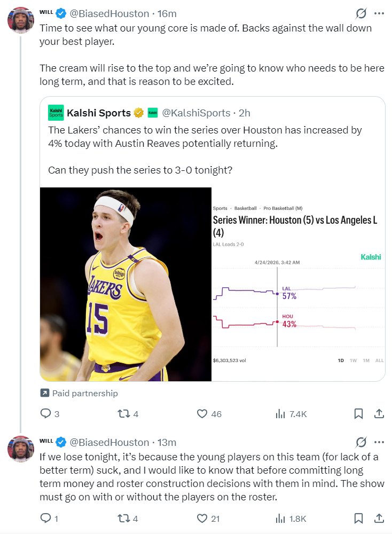The height and width of the screenshot is (534, 392).
Task: Bookmark the second tweet
Action: [358, 519]
